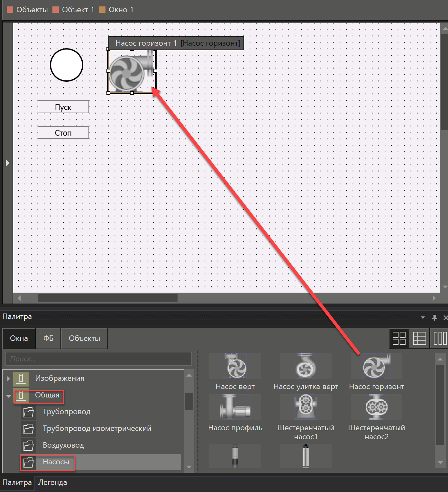The width and height of the screenshot is (448, 492).
Task: Switch to the Легенда tab
Action: 52,482
